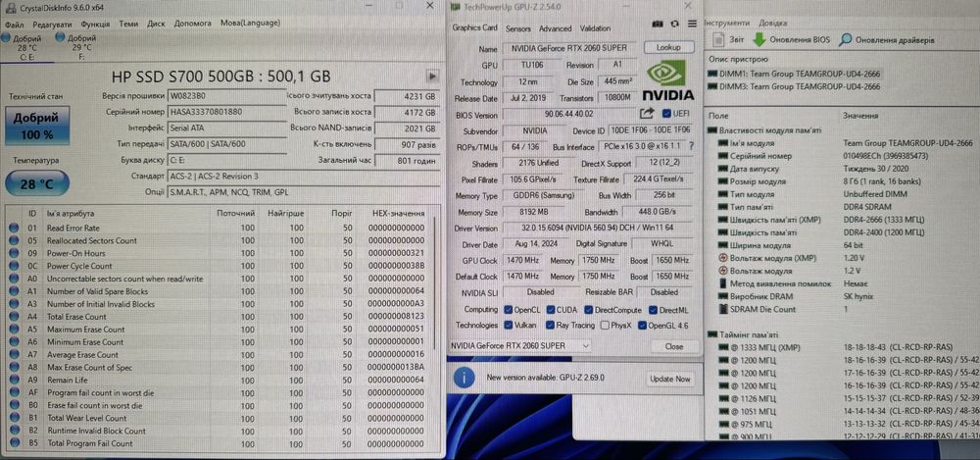Open the Довідка menu
980x460 pixels.
773,23
